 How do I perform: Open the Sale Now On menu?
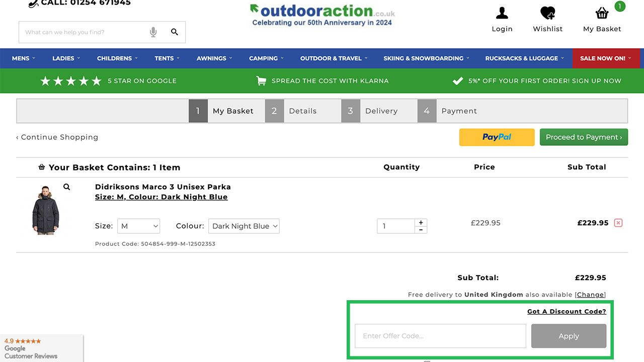pos(606,58)
